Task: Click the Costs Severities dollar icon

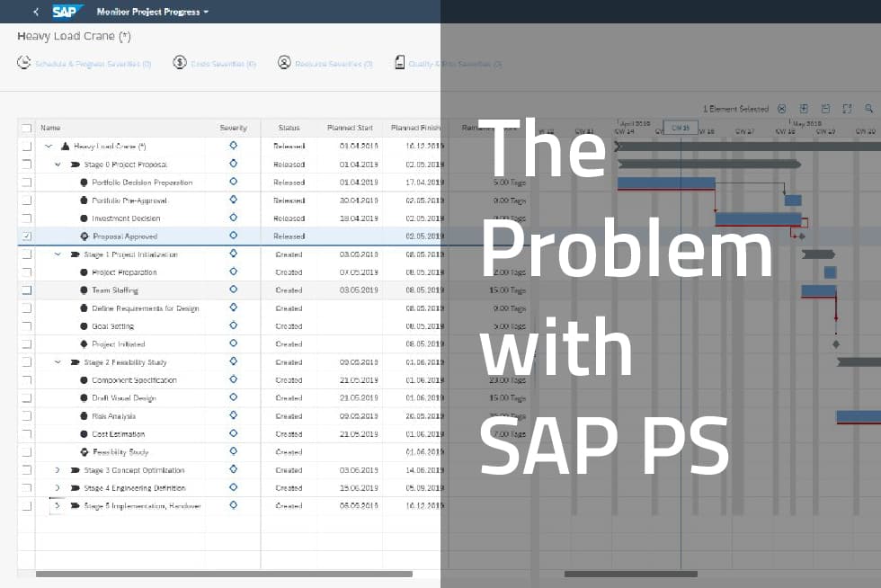Action: (179, 62)
